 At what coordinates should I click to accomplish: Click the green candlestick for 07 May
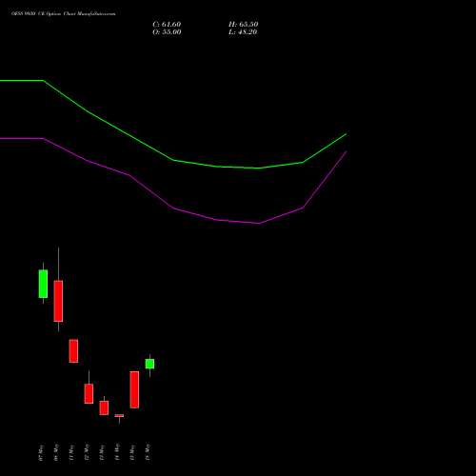(x=43, y=284)
